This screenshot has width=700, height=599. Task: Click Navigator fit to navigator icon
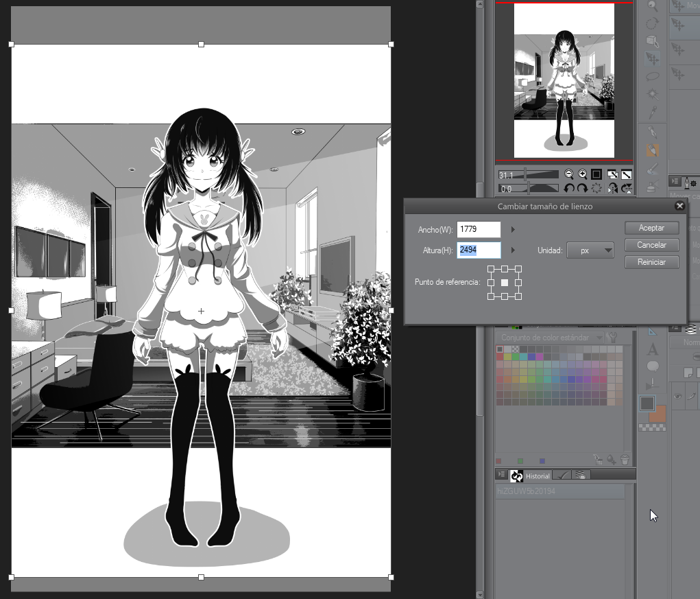coord(612,174)
